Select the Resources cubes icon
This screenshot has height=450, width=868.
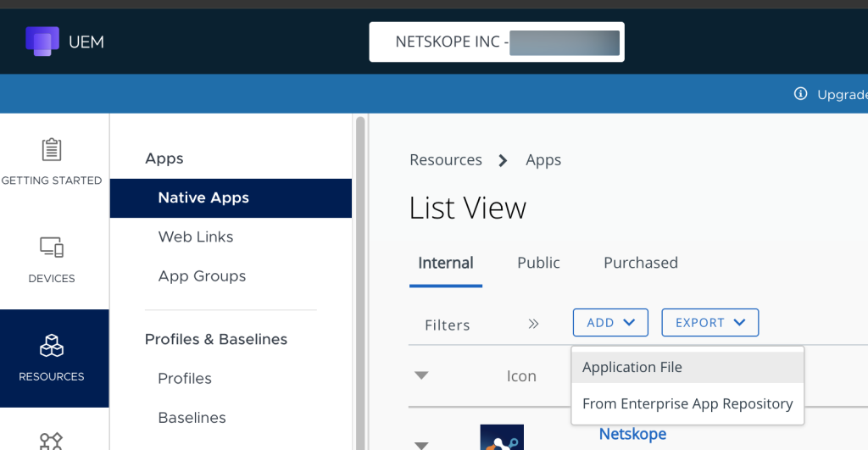tap(52, 346)
